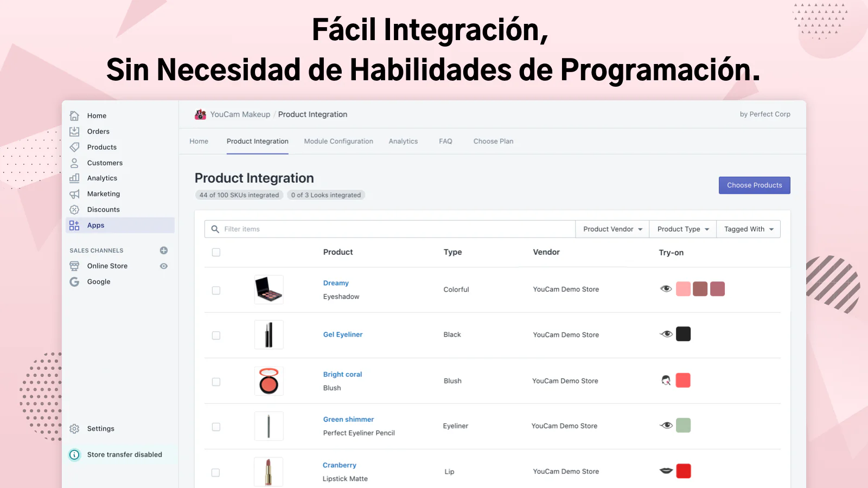Click the YouCam Makeup breadcrumb link

(240, 114)
